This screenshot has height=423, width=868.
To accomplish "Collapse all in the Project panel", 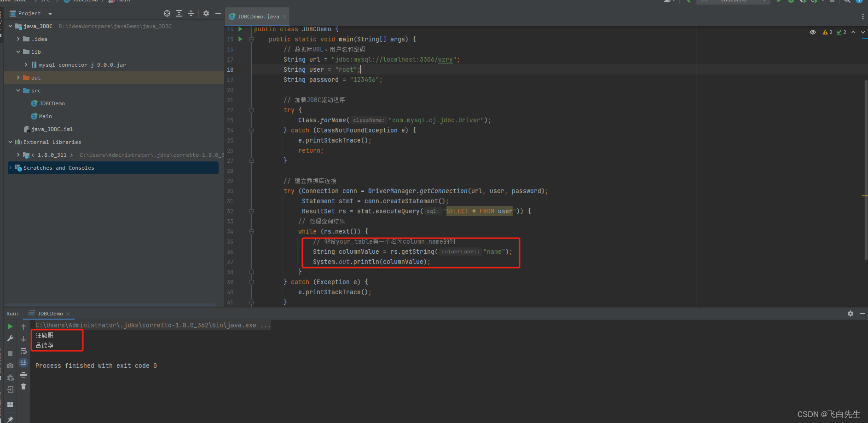I will [191, 13].
